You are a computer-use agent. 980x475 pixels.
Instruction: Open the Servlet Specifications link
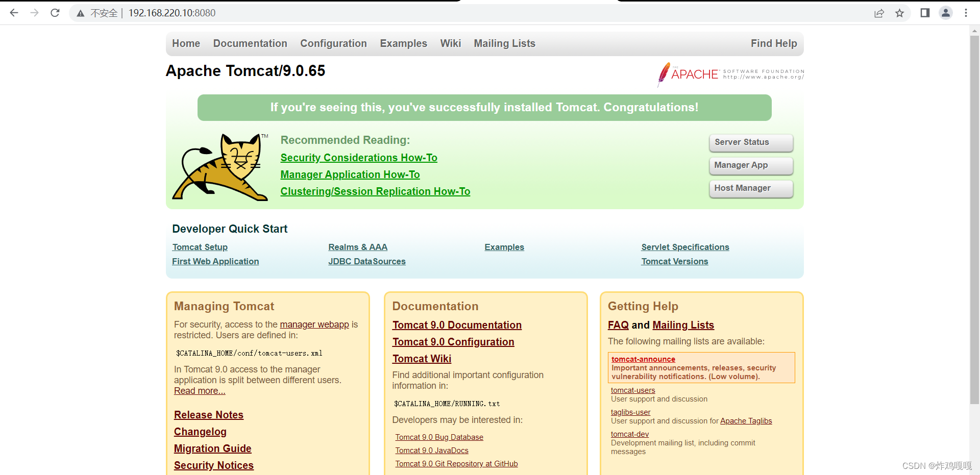click(685, 247)
